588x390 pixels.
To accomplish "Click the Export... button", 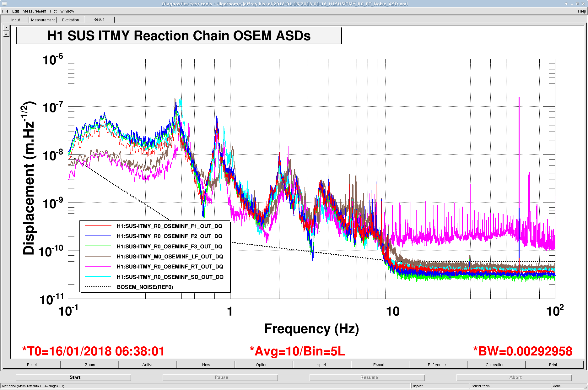I will click(x=380, y=365).
